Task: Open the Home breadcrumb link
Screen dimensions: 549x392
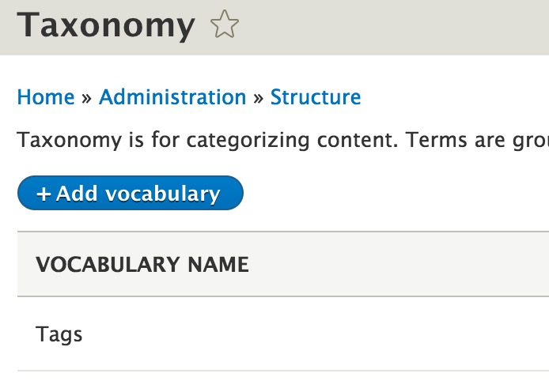Action: click(x=46, y=97)
